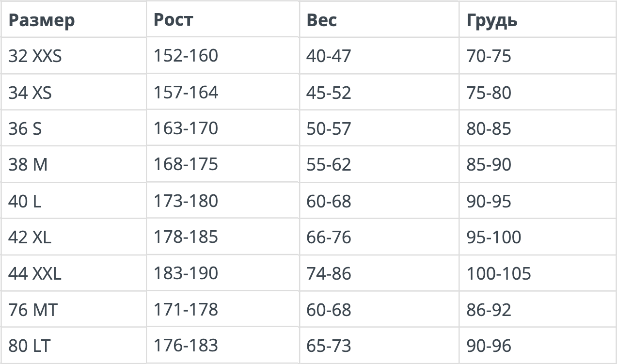Click the Грудь column header
The height and width of the screenshot is (364, 617).
point(492,20)
